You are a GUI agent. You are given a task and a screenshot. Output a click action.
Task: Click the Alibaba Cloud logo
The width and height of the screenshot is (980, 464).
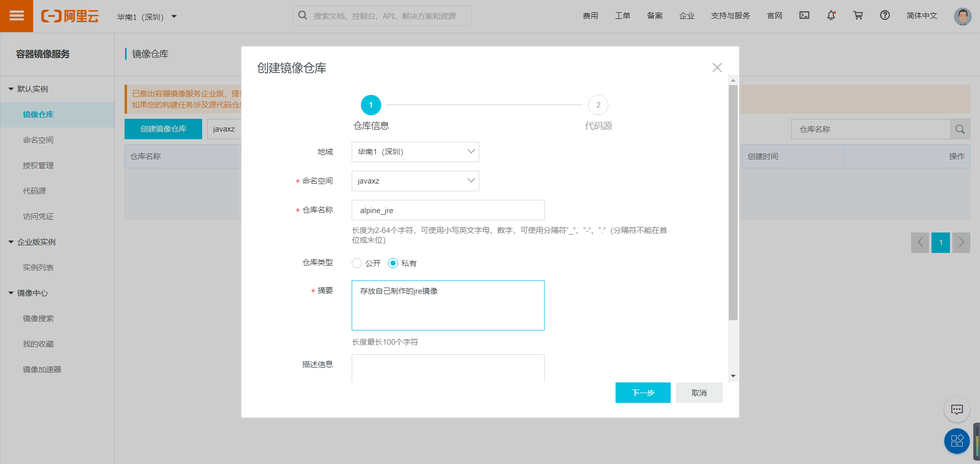click(x=70, y=16)
